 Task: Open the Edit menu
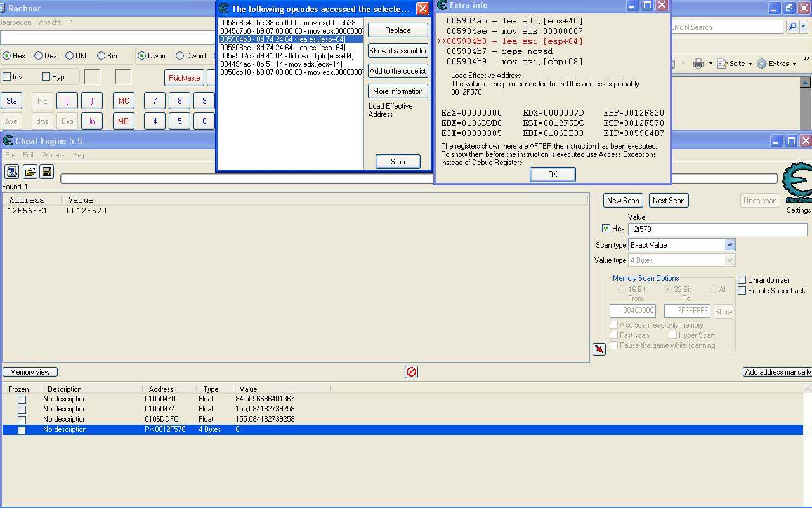coord(29,155)
